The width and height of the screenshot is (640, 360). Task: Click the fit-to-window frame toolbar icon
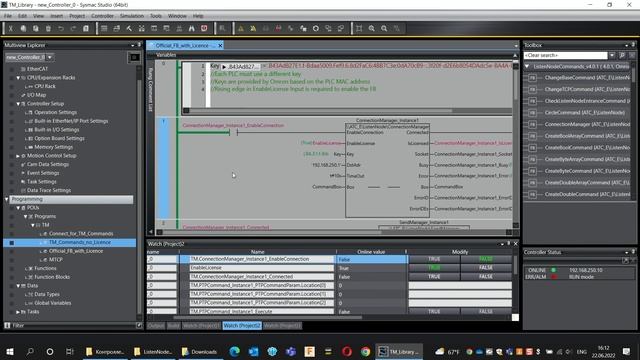[359, 29]
